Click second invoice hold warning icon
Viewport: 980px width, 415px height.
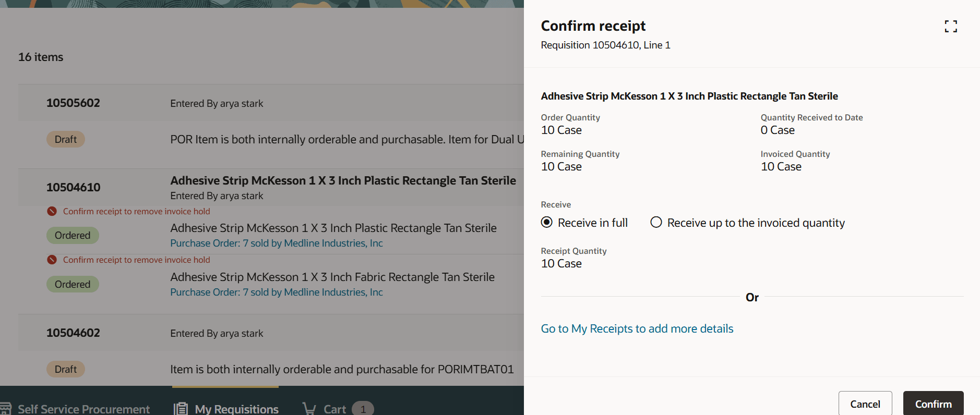tap(52, 260)
